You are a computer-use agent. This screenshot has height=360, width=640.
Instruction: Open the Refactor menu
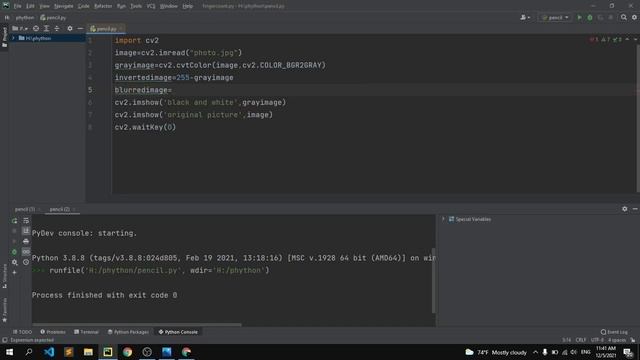103,6
